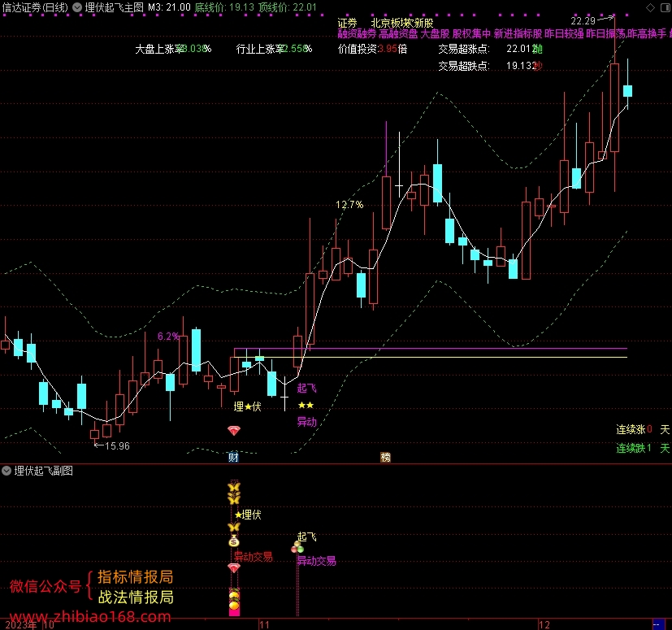Image resolution: width=672 pixels, height=630 pixels.
Task: Click the last cyan candlestick on chart
Action: (627, 91)
